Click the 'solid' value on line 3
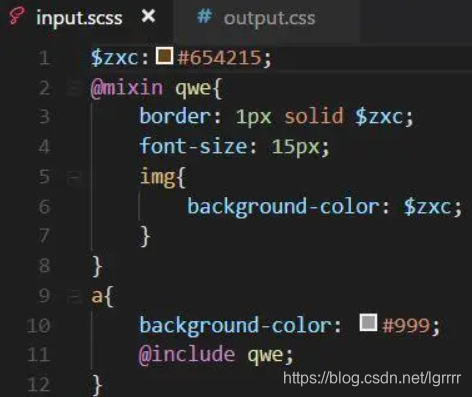The image size is (472, 397). [x=314, y=116]
